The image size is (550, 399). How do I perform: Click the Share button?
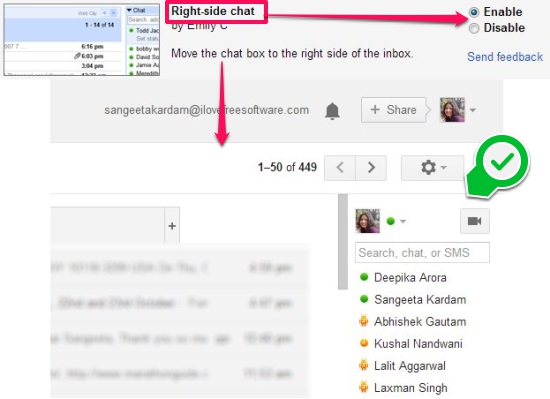point(394,110)
